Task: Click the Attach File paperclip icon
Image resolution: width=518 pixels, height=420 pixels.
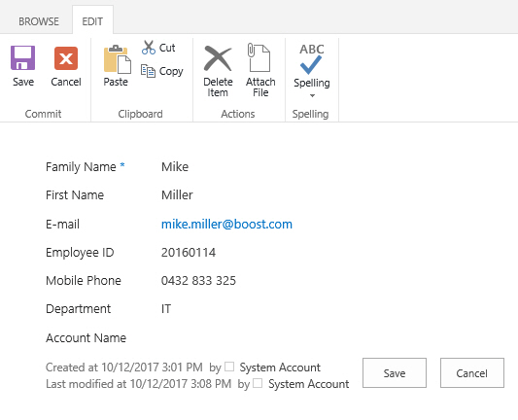Action: point(259,57)
